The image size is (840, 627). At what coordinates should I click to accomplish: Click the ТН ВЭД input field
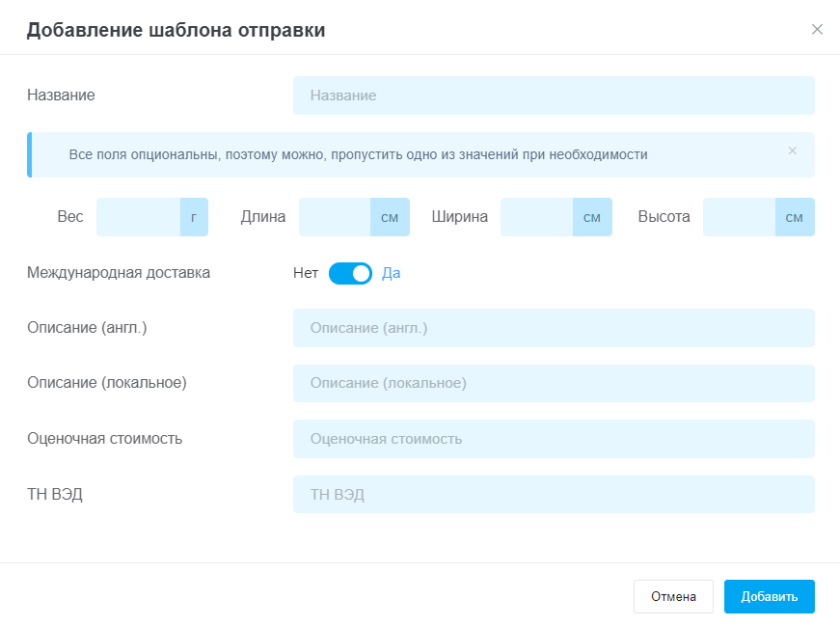click(x=554, y=495)
